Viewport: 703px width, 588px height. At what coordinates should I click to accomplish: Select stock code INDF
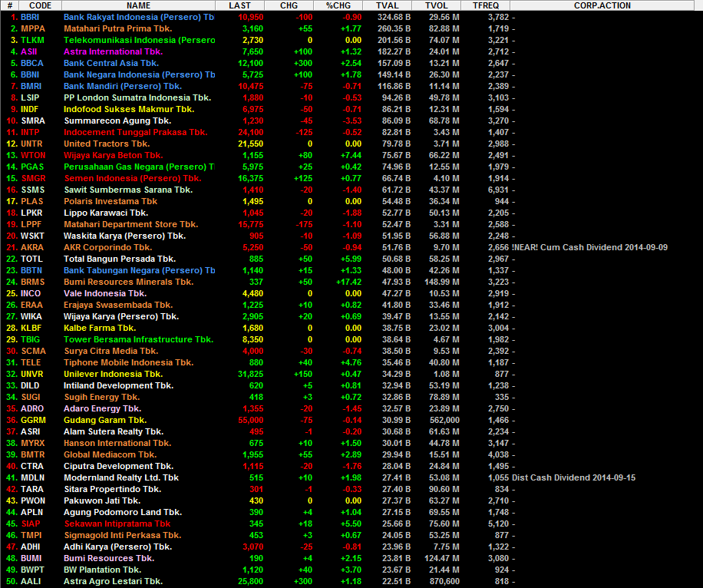(30, 110)
